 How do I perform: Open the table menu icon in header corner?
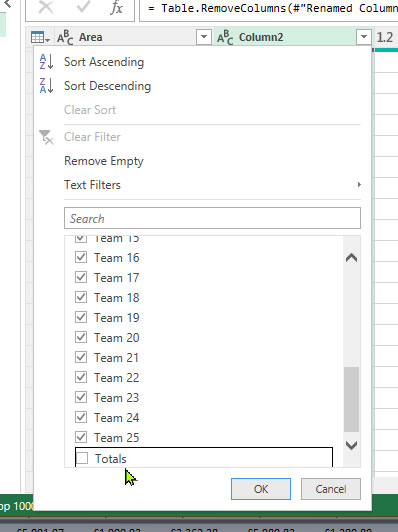pos(40,37)
